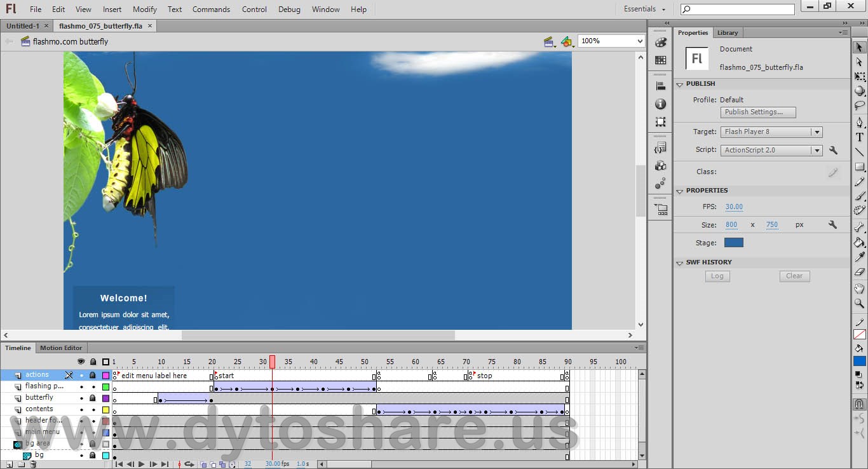Open the Edit Symbols dropdown

567,41
